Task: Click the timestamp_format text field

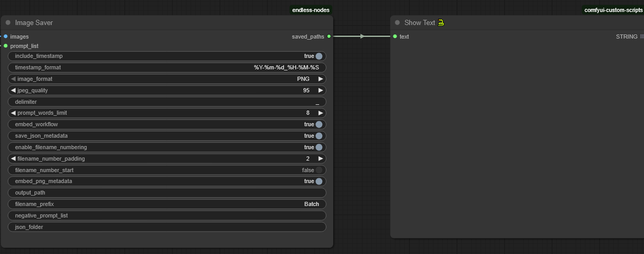Action: click(167, 67)
